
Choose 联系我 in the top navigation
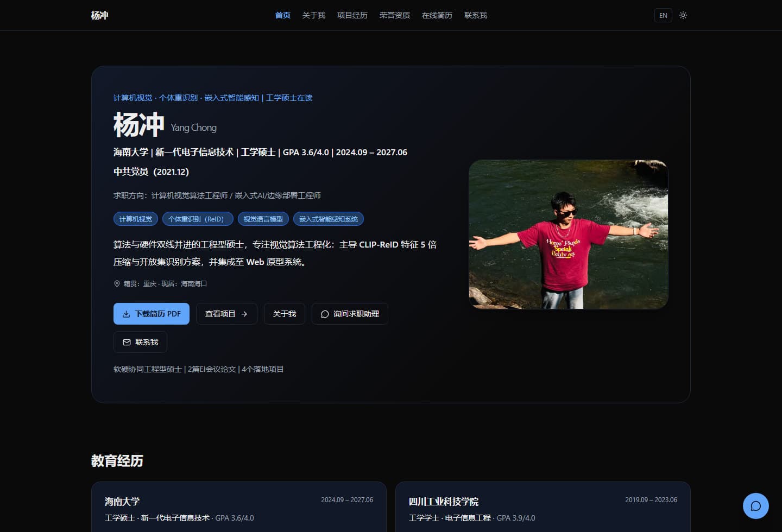pos(476,15)
